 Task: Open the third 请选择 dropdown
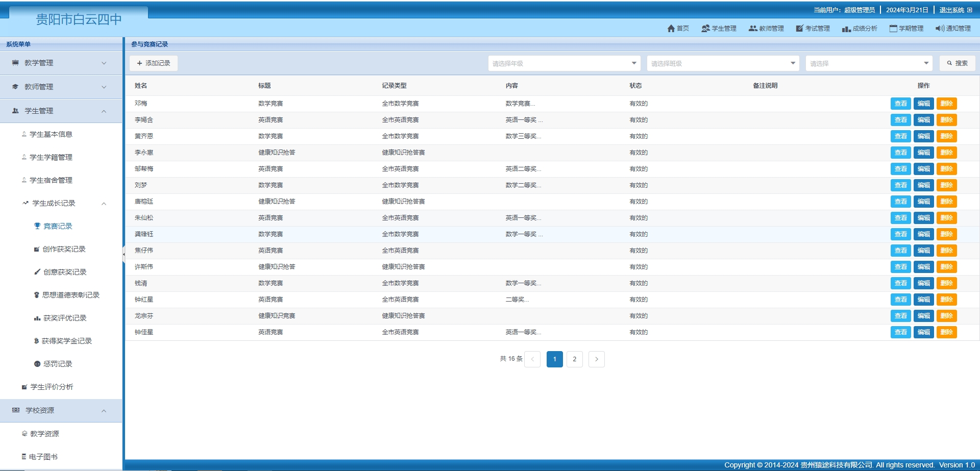[x=869, y=63]
